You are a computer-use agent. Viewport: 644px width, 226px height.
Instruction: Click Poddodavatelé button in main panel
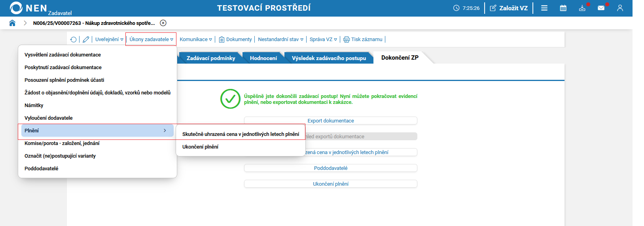[x=331, y=168]
